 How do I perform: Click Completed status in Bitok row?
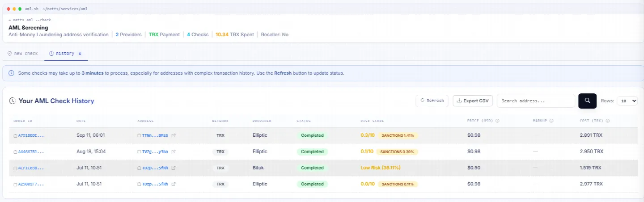[312, 168]
